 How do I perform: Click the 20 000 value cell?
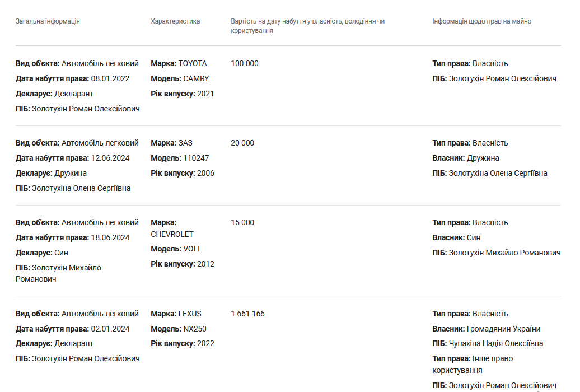click(x=242, y=143)
